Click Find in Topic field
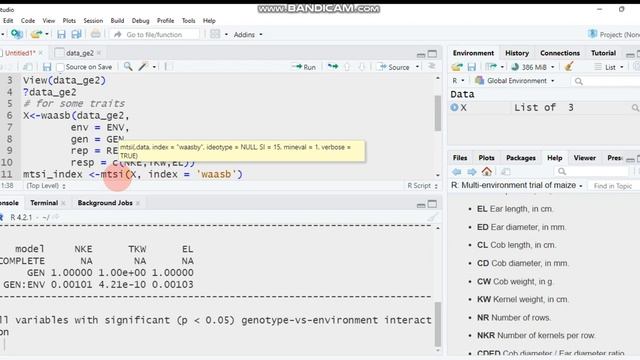Screen dimensions: 640x360 click(613, 186)
